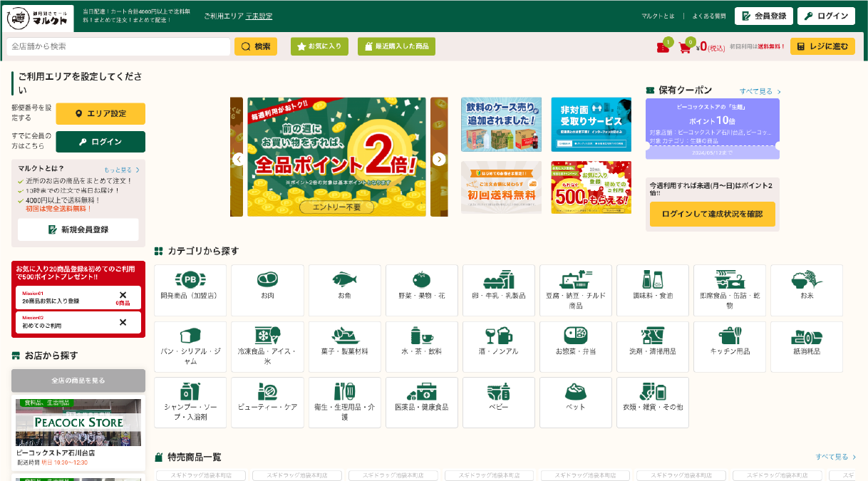Open the 酒・ノンアル category
Image resolution: width=868 pixels, height=481 pixels.
coord(499,346)
